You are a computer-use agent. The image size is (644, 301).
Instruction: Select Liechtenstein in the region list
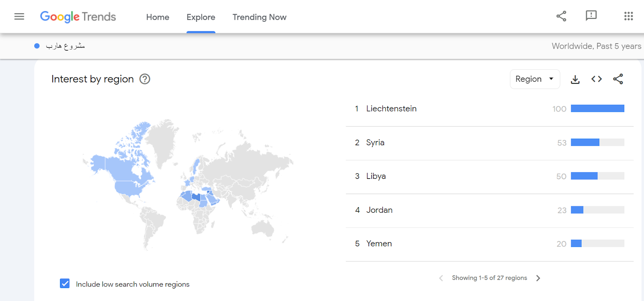pos(391,109)
